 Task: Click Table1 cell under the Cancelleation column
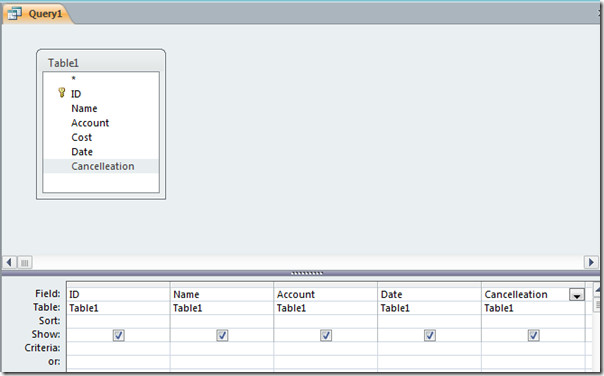click(x=534, y=308)
